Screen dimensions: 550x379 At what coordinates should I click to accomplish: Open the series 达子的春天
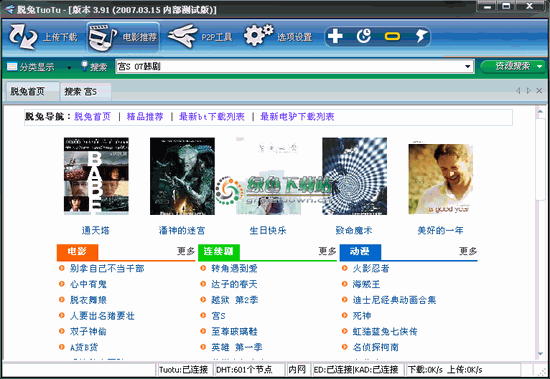point(234,284)
